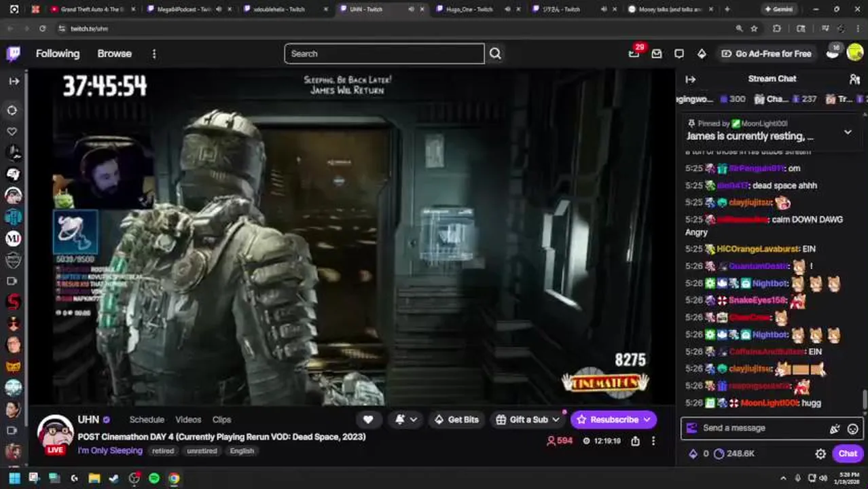Viewport: 868px width, 489px height.
Task: Open the Browse page
Action: (x=114, y=54)
